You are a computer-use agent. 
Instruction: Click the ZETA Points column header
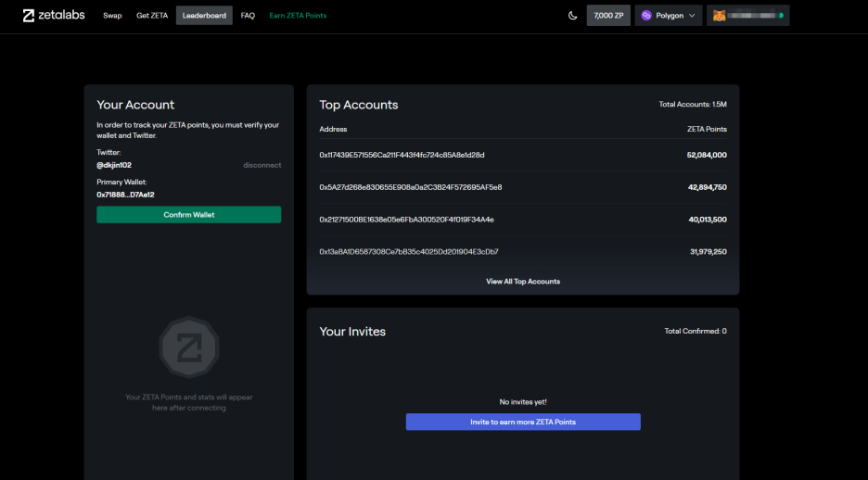(x=707, y=129)
